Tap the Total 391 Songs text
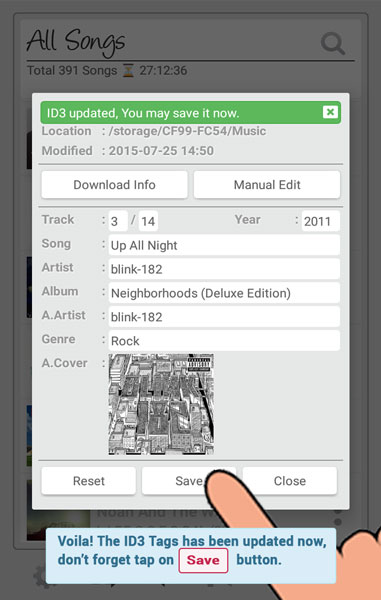The width and height of the screenshot is (381, 600). (72, 70)
